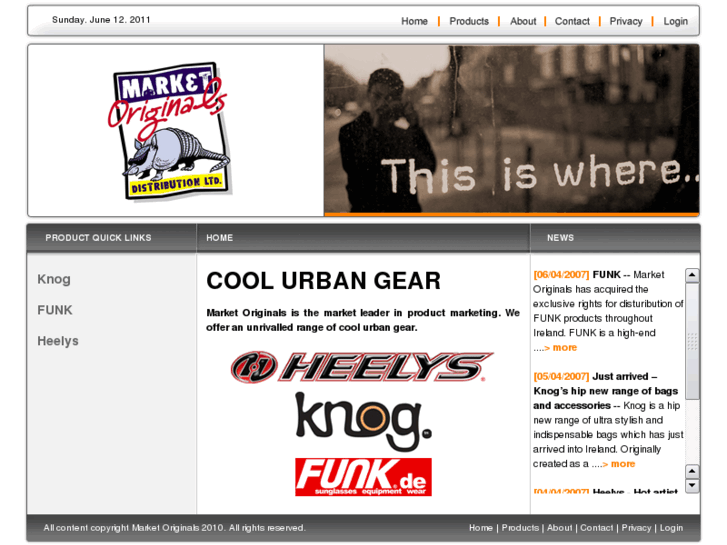Open 'more' link for the Knog bags news
Viewport: 727px width, 545px height.
[623, 464]
